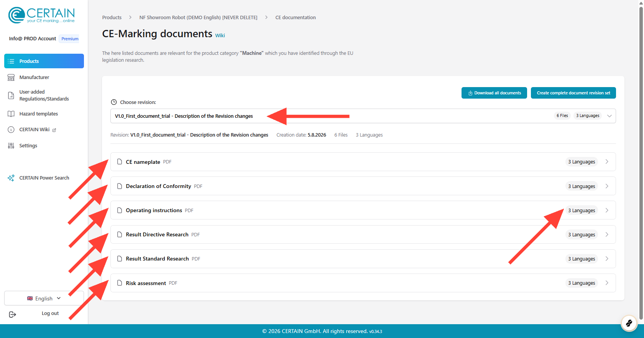644x338 pixels.
Task: Click Create complete document revision set
Action: click(573, 93)
